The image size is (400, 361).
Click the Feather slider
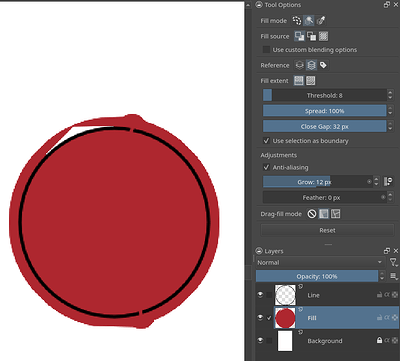click(325, 198)
